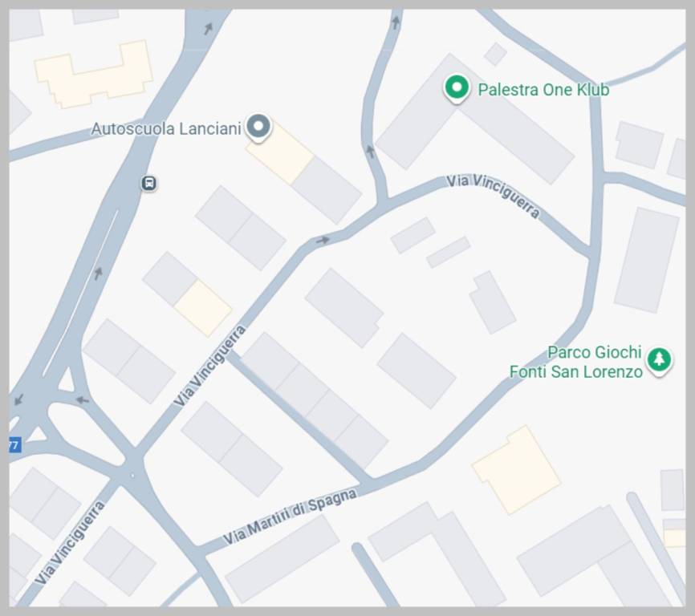Click the blue route 77 shield

pyautogui.click(x=14, y=444)
